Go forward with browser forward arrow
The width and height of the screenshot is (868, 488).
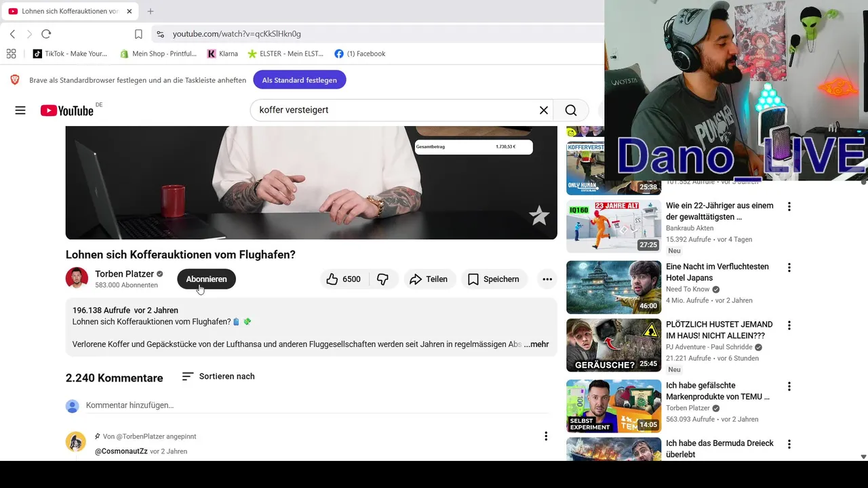pos(29,34)
